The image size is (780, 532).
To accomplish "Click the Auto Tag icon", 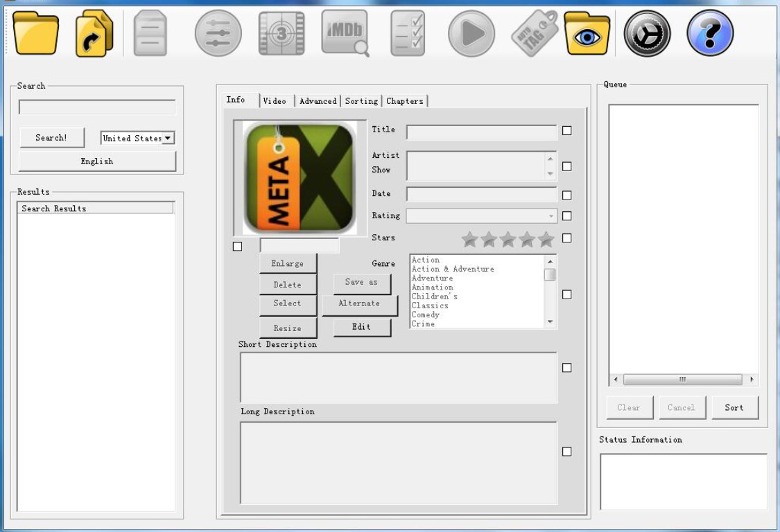I will 535,33.
